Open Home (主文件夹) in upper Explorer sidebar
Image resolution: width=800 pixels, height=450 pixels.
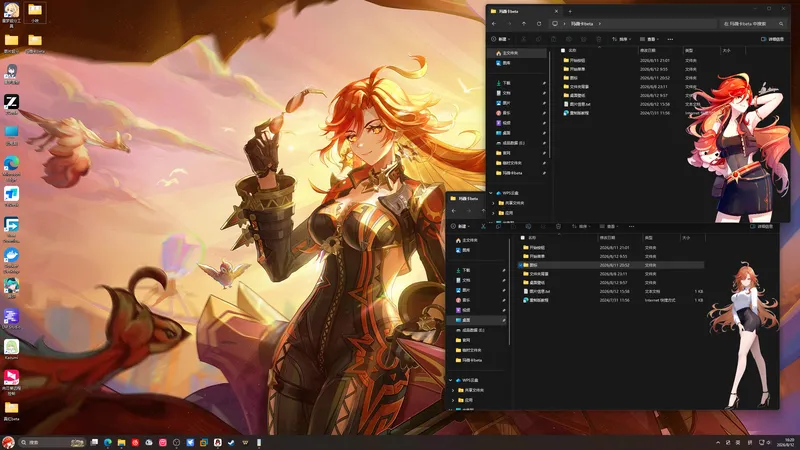(x=517, y=53)
